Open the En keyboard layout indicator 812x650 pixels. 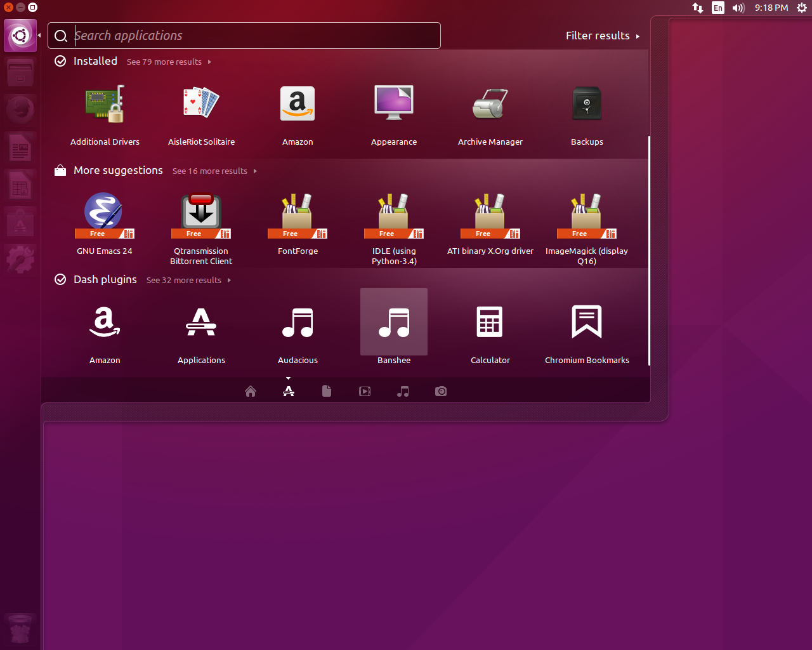pyautogui.click(x=718, y=8)
